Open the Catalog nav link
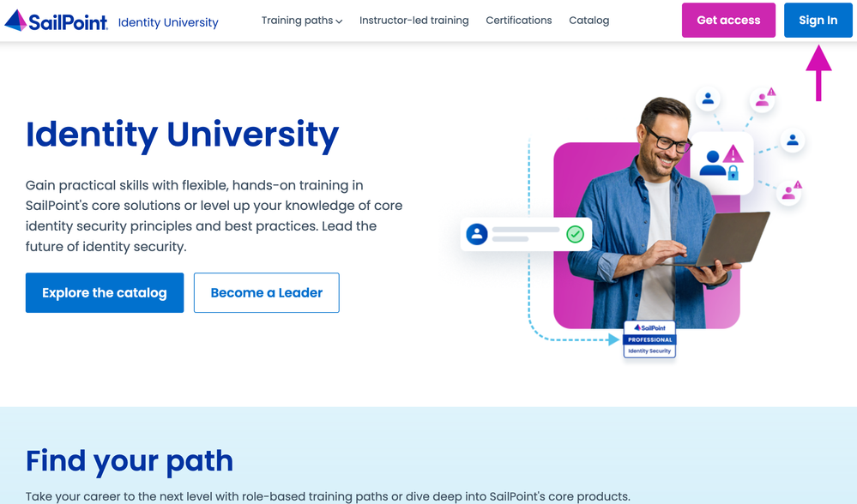857x504 pixels. point(588,21)
